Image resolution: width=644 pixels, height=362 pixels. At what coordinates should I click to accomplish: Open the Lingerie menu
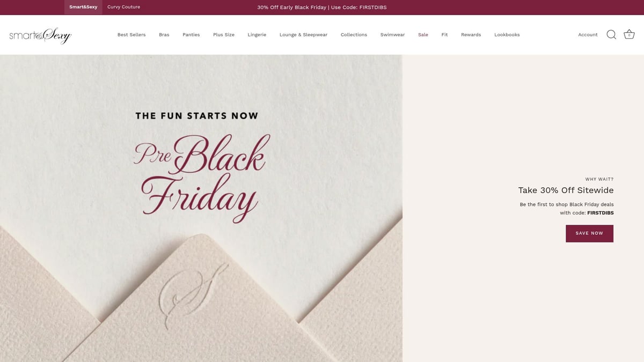click(257, 35)
